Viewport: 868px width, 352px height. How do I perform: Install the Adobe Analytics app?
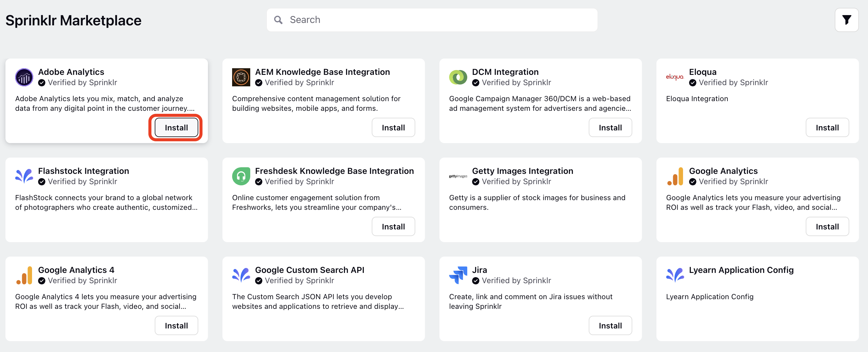pos(176,127)
